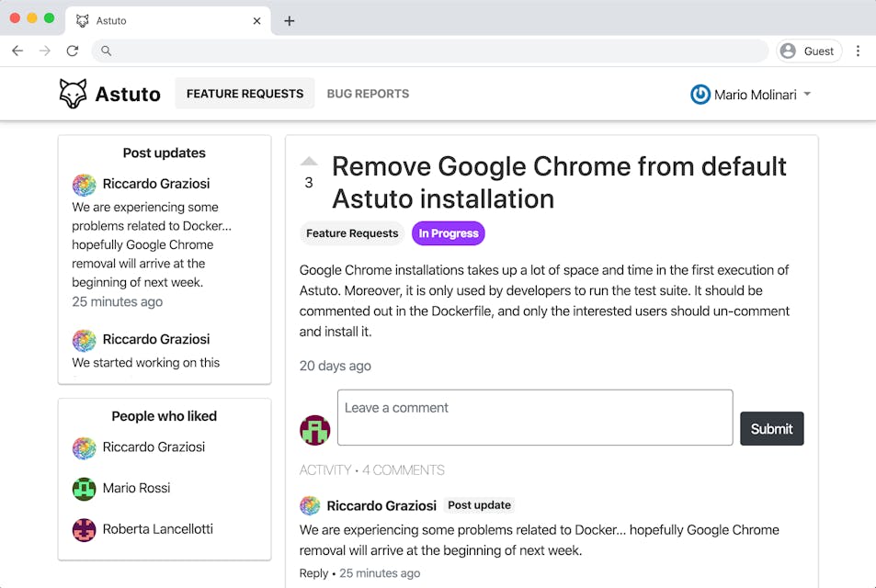Click the vote count 3

(308, 183)
